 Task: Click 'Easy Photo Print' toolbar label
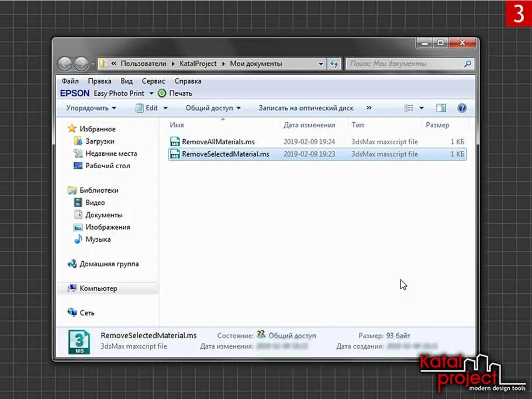(119, 93)
